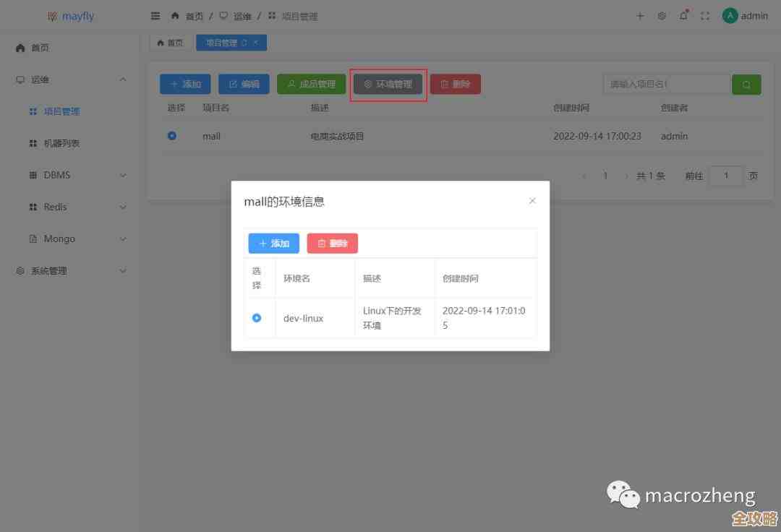The height and width of the screenshot is (532, 781).
Task: Enter fullscreen using the fullscreen icon
Action: click(704, 15)
